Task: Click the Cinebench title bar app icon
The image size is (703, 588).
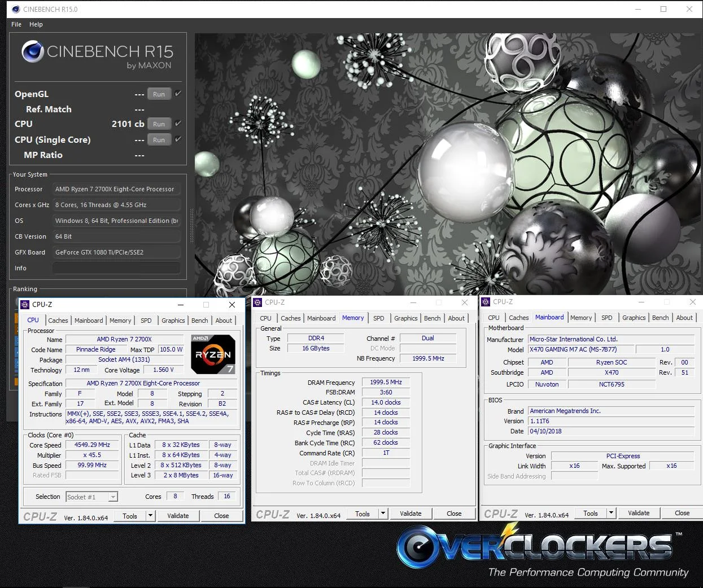Action: 16,9
